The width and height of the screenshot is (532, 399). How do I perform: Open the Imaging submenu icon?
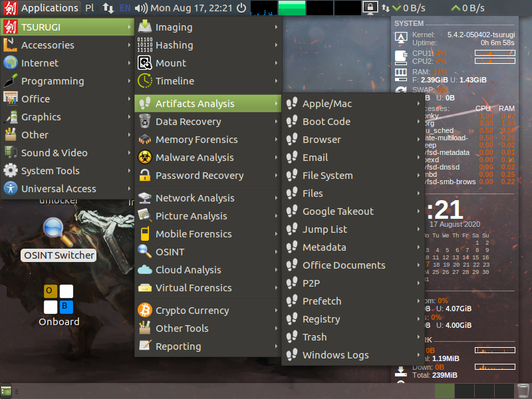click(145, 27)
